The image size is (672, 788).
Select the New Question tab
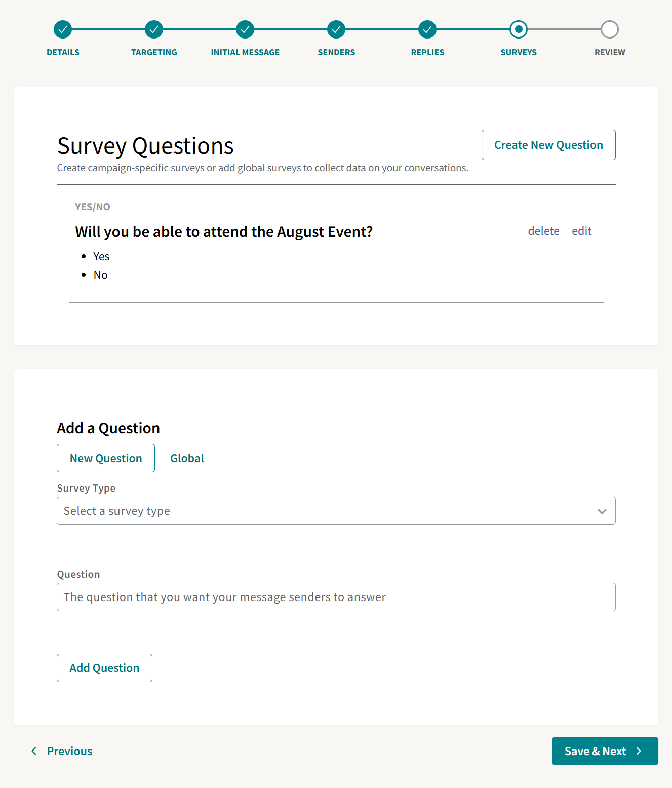click(x=106, y=458)
